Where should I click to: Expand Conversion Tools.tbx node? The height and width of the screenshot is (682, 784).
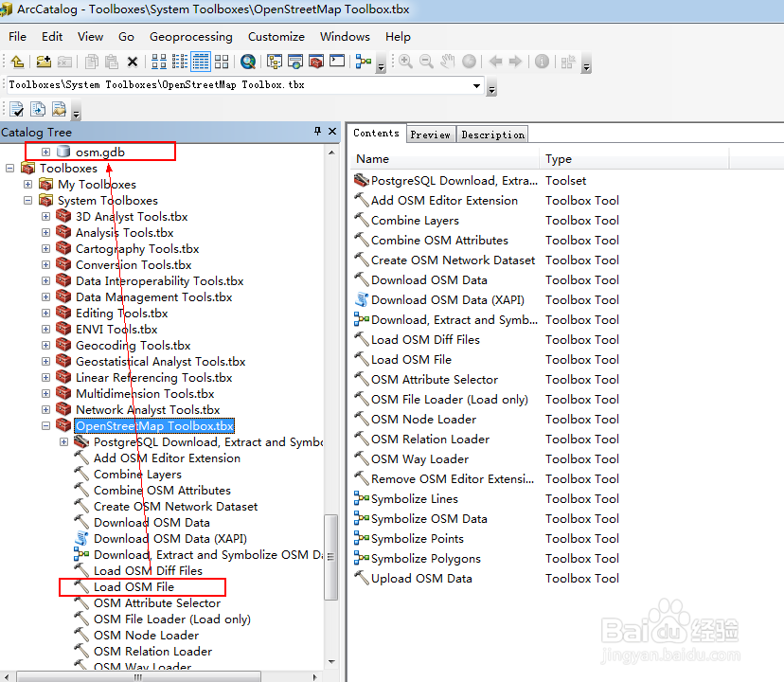46,264
